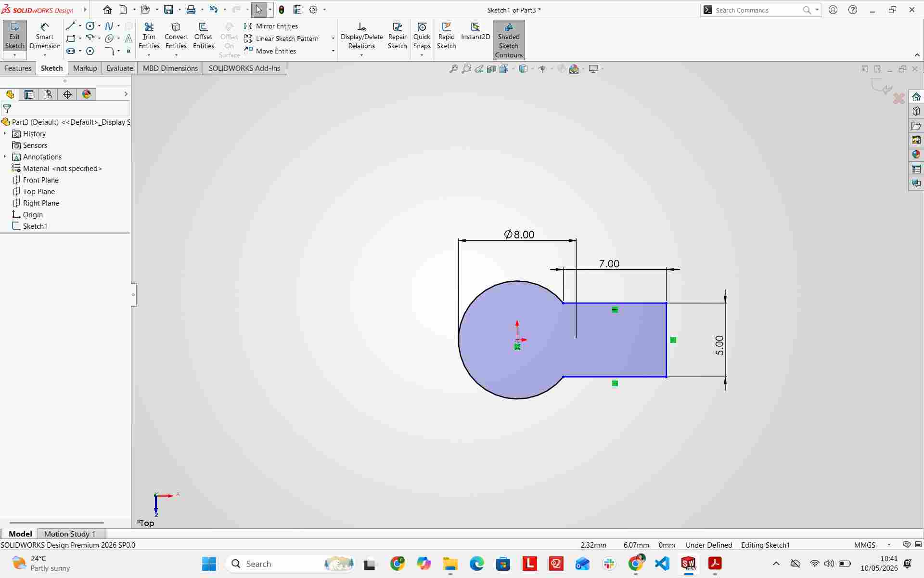Activate the Smart Dimension tool
The height and width of the screenshot is (578, 924).
click(x=44, y=36)
